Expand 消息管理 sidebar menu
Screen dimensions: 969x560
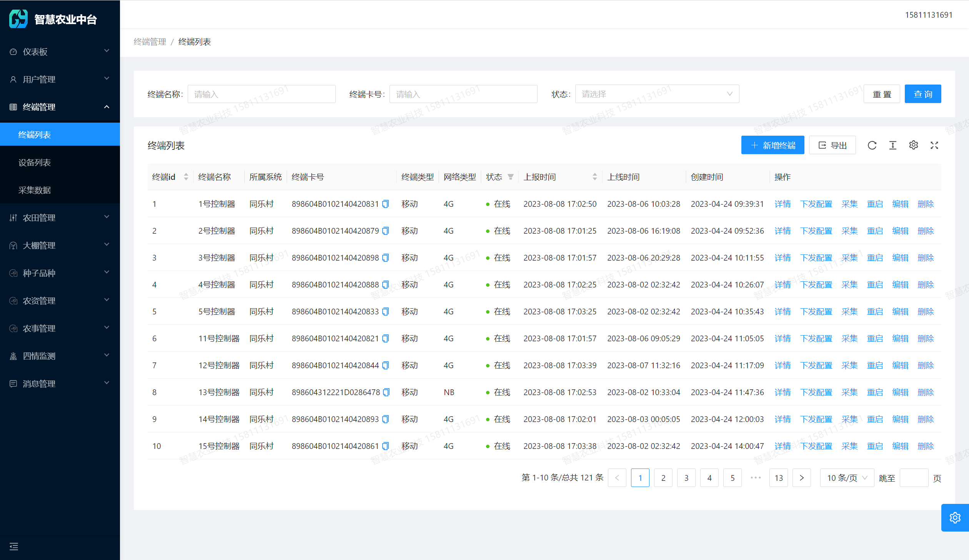(60, 384)
